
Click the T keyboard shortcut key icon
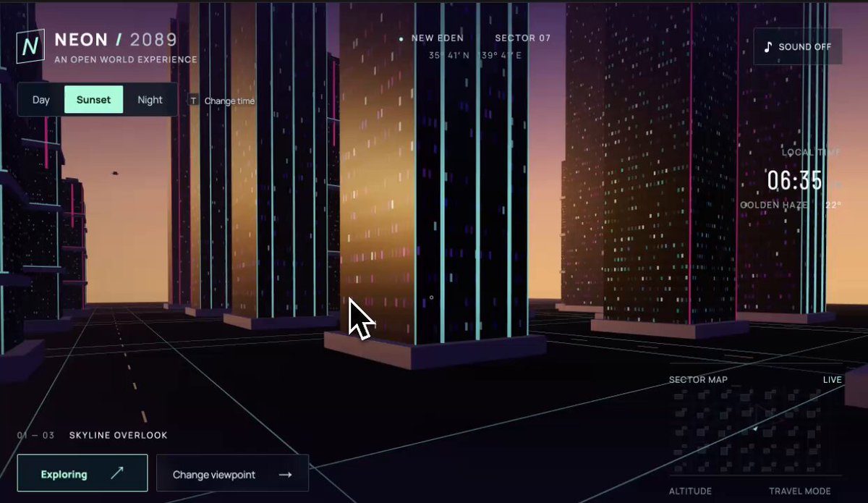[x=193, y=101]
